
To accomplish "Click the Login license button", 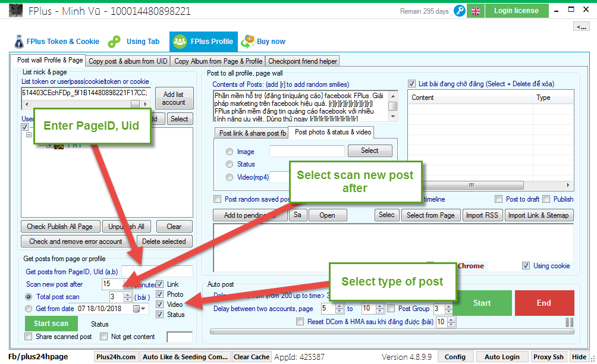I will click(x=516, y=11).
